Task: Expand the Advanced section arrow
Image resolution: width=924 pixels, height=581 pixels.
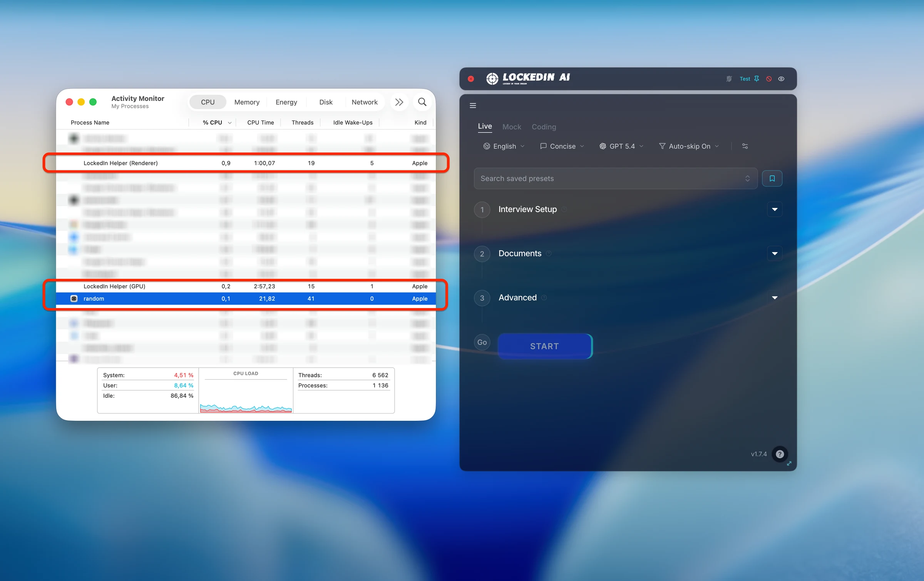Action: [x=775, y=298]
